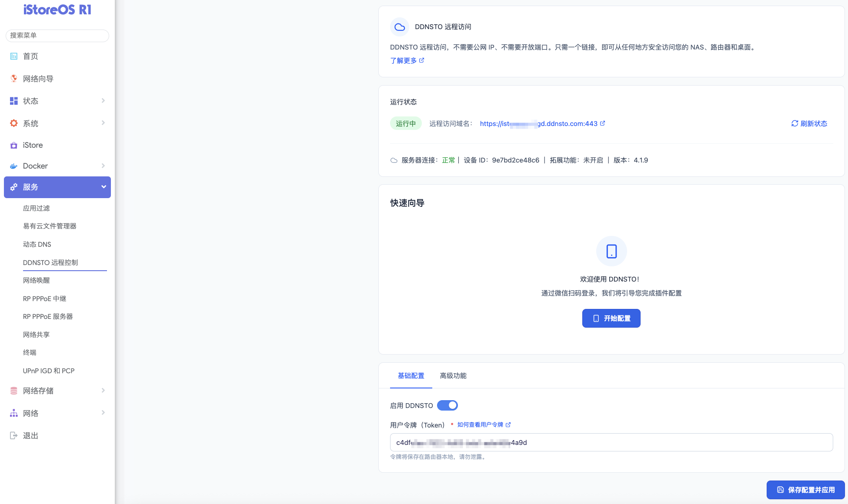Image resolution: width=848 pixels, height=504 pixels.
Task: Expand the 系统 menu chevron
Action: [x=103, y=123]
